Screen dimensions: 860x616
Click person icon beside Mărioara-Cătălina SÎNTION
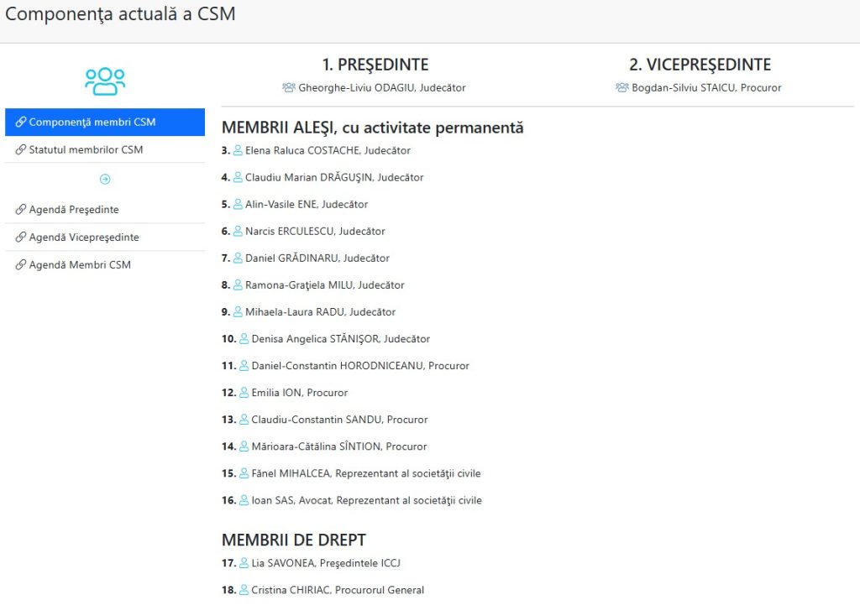(x=244, y=446)
